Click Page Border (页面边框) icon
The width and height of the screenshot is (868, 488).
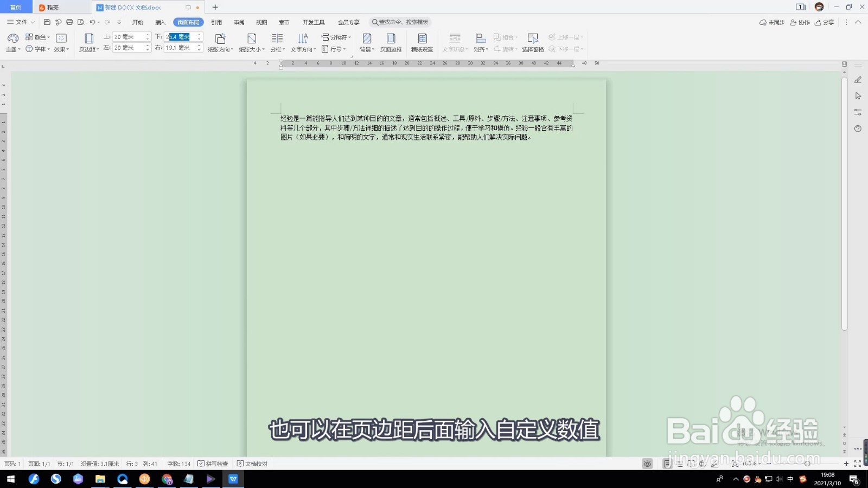click(391, 38)
